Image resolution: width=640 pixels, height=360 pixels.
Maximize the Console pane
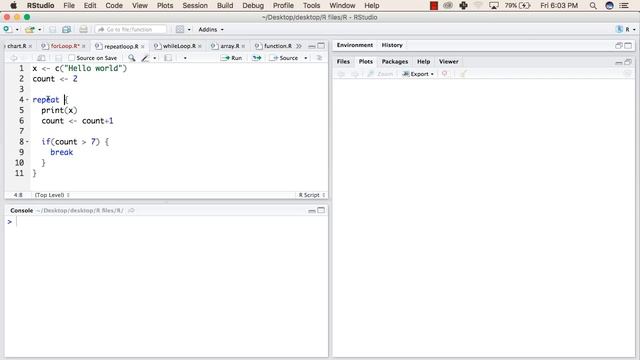tap(321, 210)
